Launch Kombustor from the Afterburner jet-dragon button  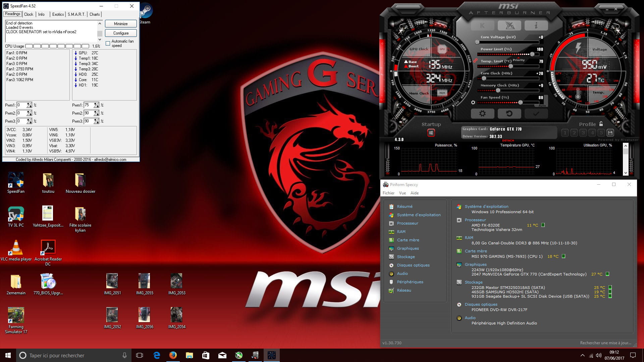coord(509,25)
